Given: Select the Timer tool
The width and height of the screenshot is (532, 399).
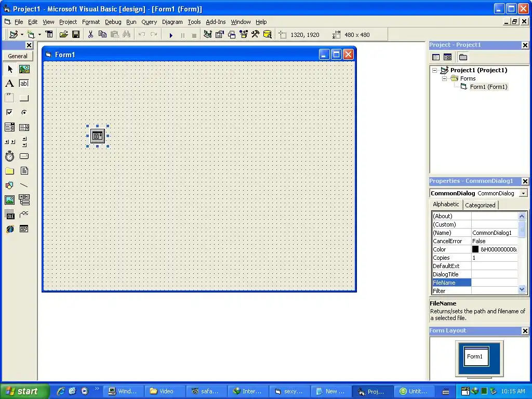Looking at the screenshot, I should (x=10, y=156).
